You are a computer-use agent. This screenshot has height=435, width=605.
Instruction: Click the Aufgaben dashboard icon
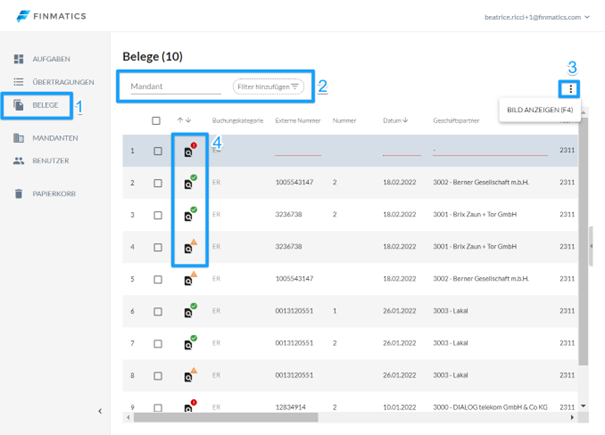click(19, 59)
